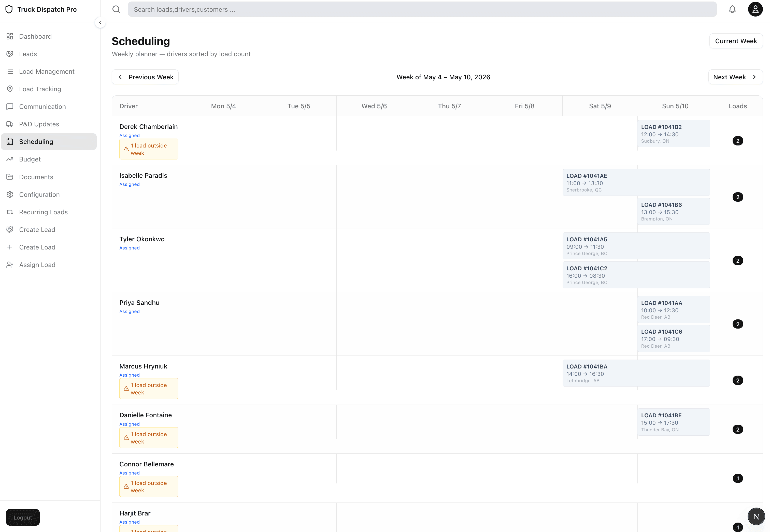
Task: Click the Configuration gear icon
Action: pyautogui.click(x=10, y=195)
